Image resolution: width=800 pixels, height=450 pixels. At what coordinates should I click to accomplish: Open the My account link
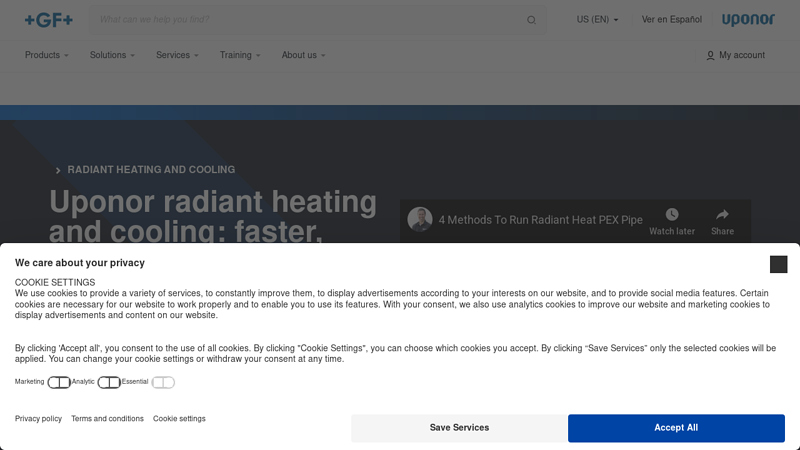point(735,55)
